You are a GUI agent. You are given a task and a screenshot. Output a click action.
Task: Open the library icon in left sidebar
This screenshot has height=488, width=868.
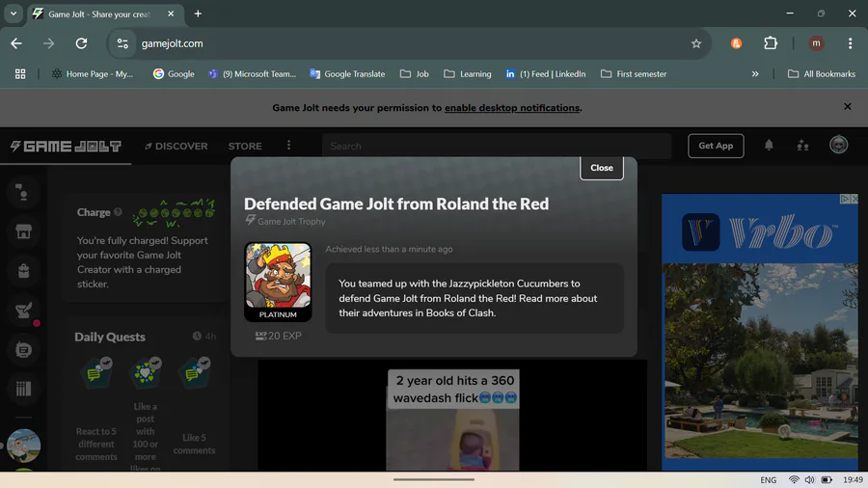point(23,389)
